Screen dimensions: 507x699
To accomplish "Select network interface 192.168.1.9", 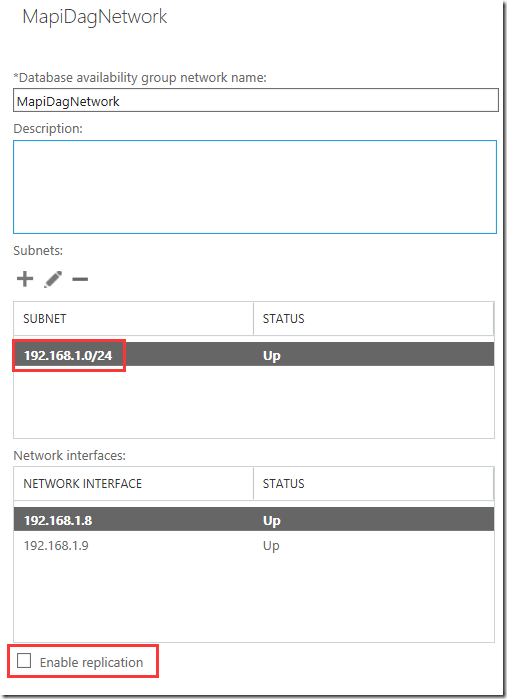I will (x=254, y=545).
